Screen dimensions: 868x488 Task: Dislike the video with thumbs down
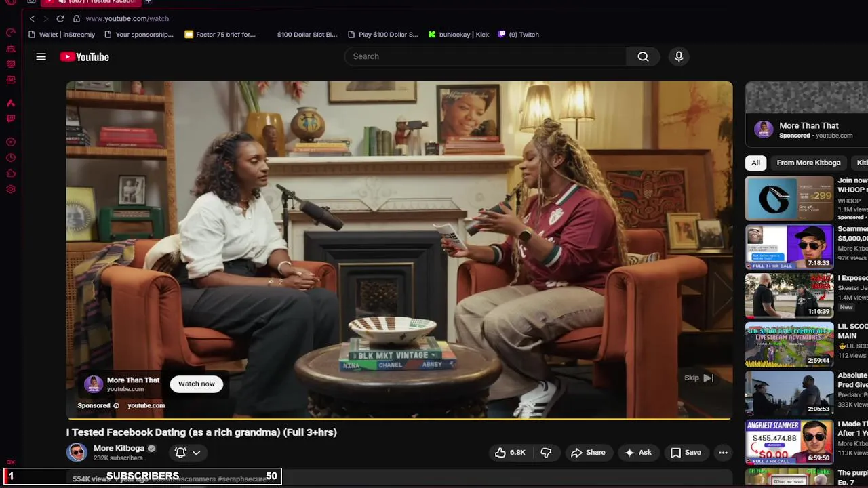click(546, 453)
